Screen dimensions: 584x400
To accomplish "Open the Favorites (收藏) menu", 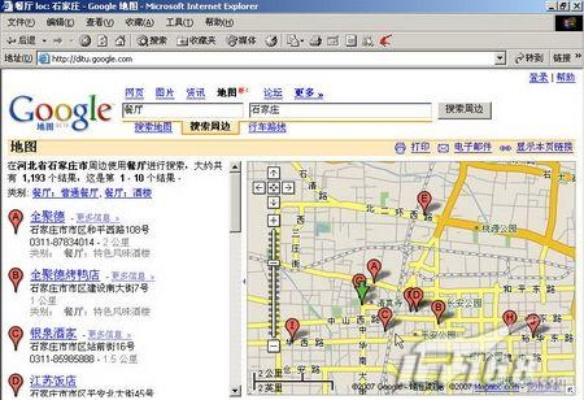I will (139, 23).
